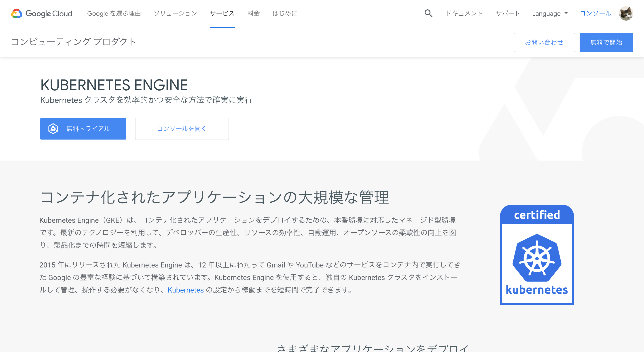The width and height of the screenshot is (644, 352).
Task: Open the Language selector
Action: [x=549, y=13]
